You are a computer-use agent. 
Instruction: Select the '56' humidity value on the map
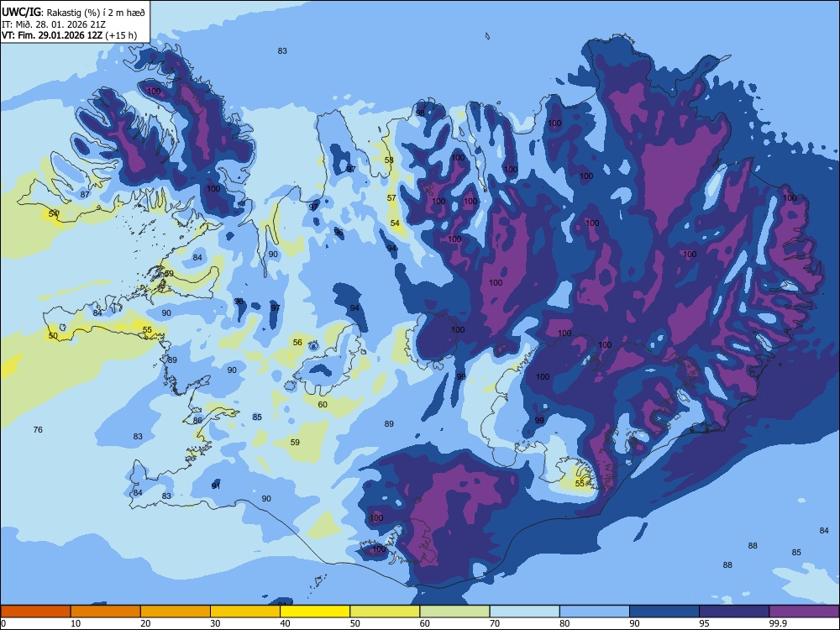(x=297, y=342)
